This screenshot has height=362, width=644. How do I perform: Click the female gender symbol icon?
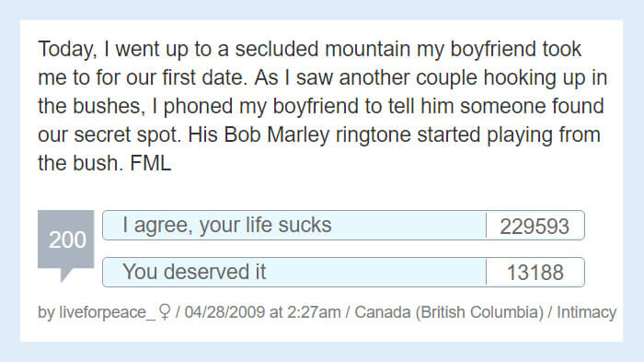tap(165, 312)
